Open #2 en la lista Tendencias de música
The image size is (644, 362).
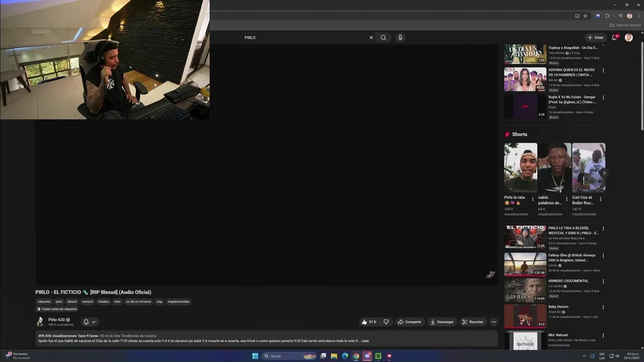coord(128,335)
